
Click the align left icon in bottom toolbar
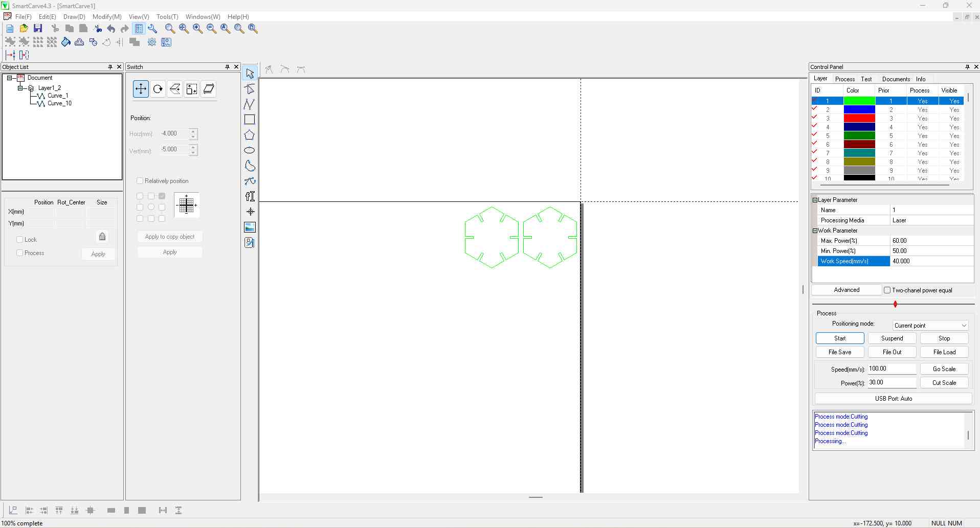click(29, 510)
